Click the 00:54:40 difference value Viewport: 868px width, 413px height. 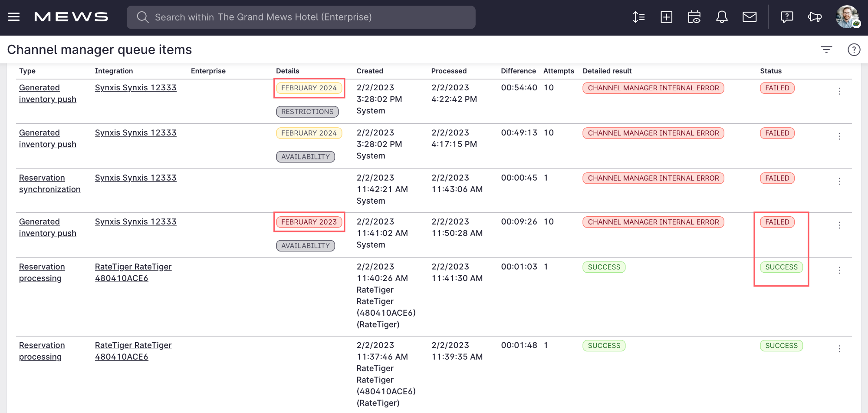[519, 88]
